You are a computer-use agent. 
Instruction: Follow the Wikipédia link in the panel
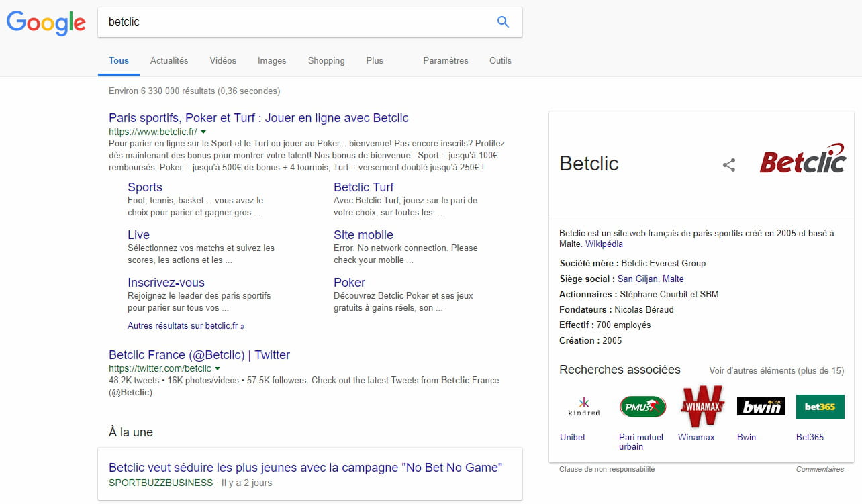pyautogui.click(x=604, y=244)
